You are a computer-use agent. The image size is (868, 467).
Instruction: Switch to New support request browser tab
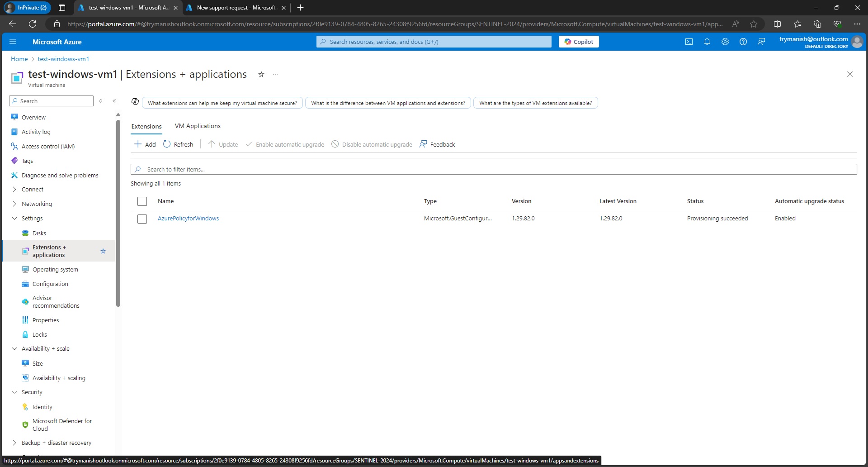click(236, 8)
